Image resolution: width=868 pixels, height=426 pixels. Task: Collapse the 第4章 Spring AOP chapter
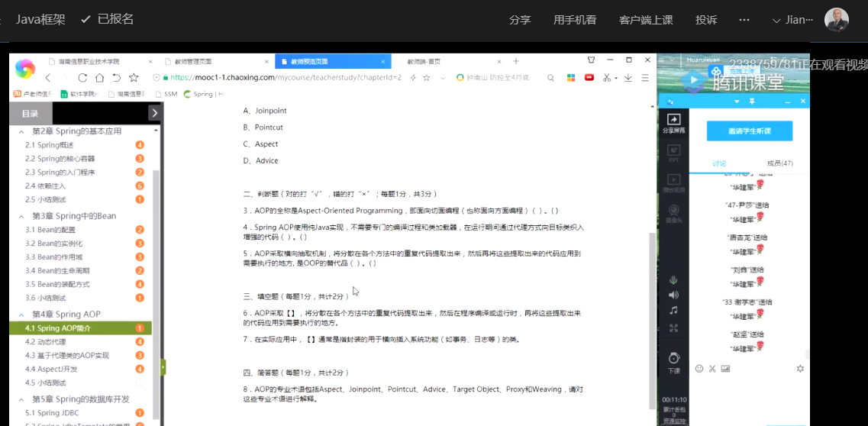[21, 315]
